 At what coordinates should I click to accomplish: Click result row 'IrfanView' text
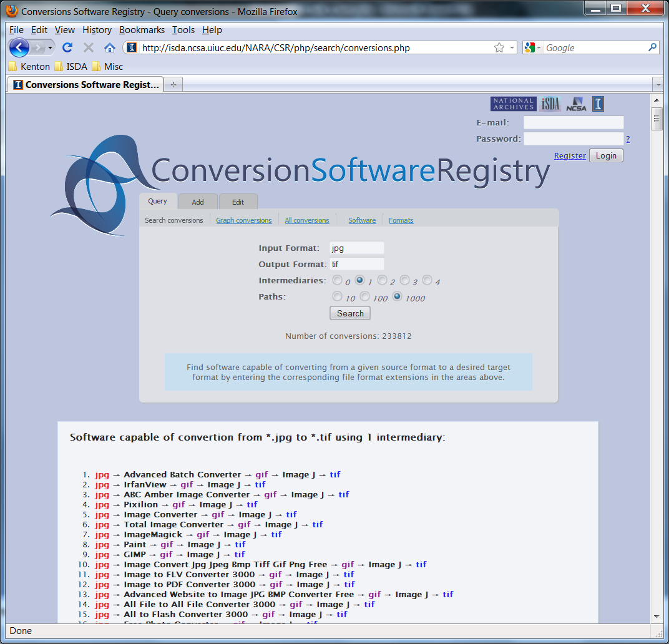pyautogui.click(x=145, y=484)
